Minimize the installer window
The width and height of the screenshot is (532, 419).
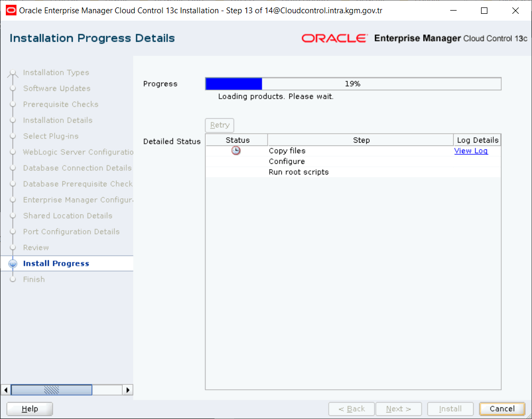coord(453,11)
